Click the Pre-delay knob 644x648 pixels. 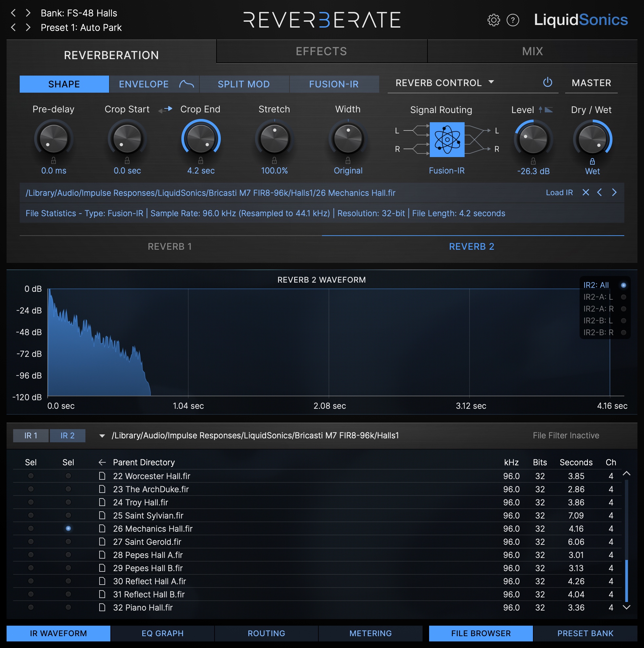pyautogui.click(x=54, y=138)
